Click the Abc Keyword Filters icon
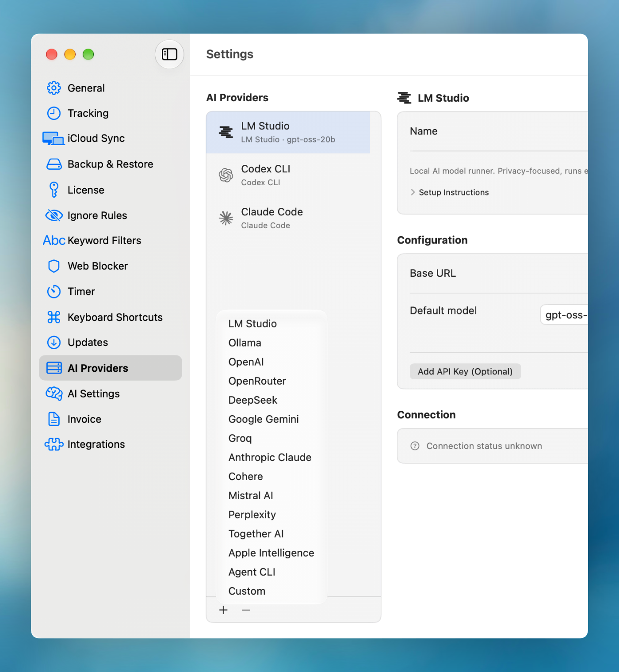 [54, 241]
